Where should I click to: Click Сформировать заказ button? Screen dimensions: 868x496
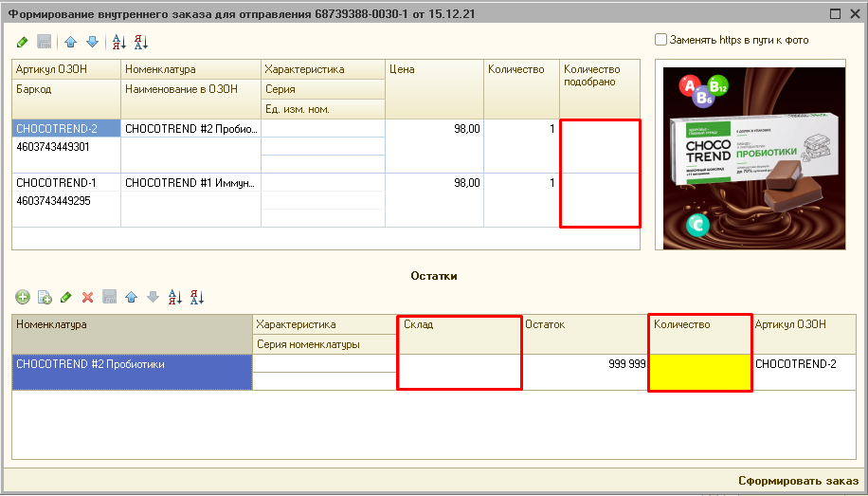pyautogui.click(x=798, y=481)
